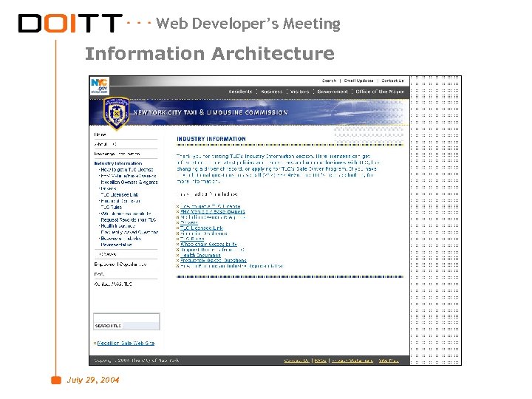532x399 pixels.
Task: Open sidebar Drivers item
Action: point(109,188)
